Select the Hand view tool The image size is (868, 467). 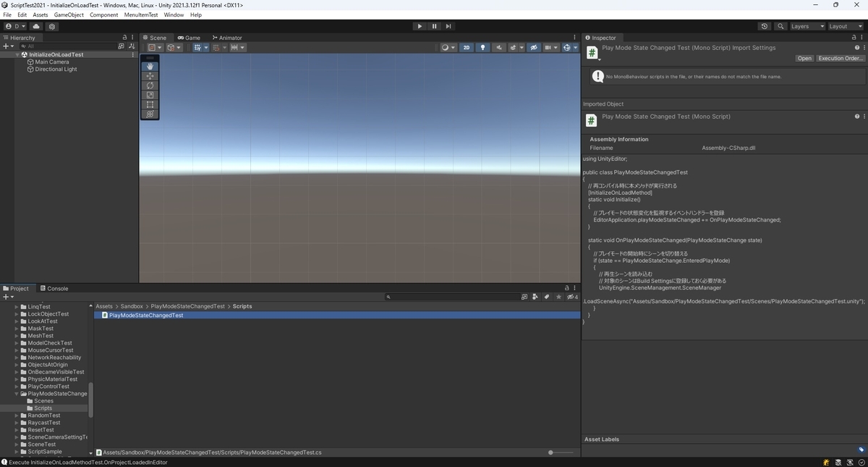[x=150, y=67]
